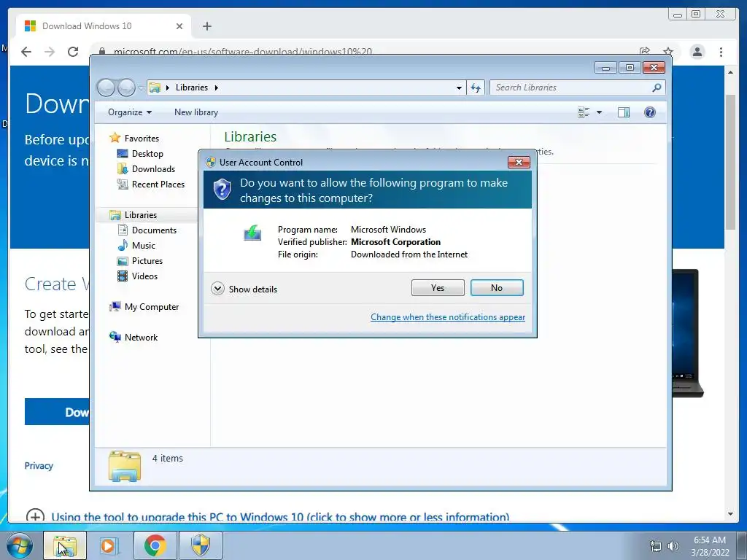747x560 pixels.
Task: Click the change view icon in Explorer
Action: click(x=584, y=112)
